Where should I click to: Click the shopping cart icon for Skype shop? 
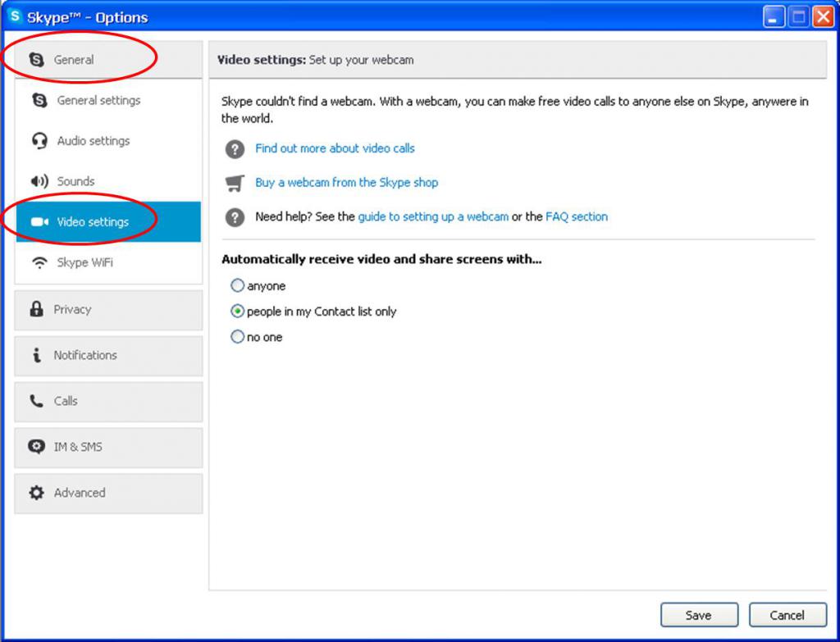(x=235, y=183)
